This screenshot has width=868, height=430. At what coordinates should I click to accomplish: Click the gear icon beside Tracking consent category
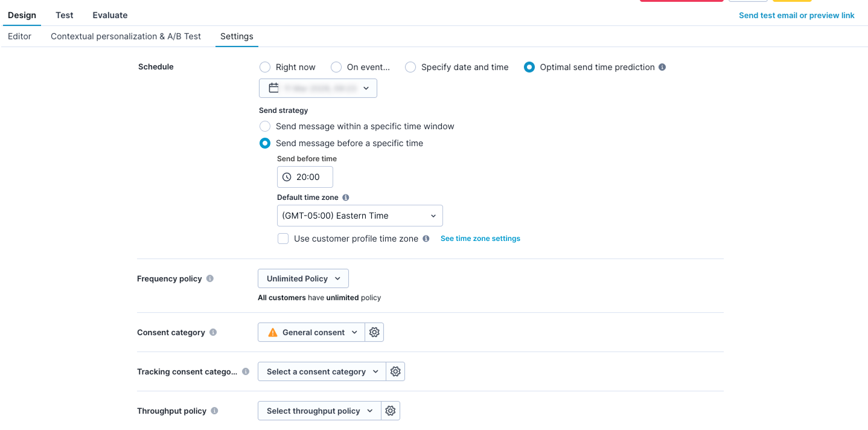[395, 371]
